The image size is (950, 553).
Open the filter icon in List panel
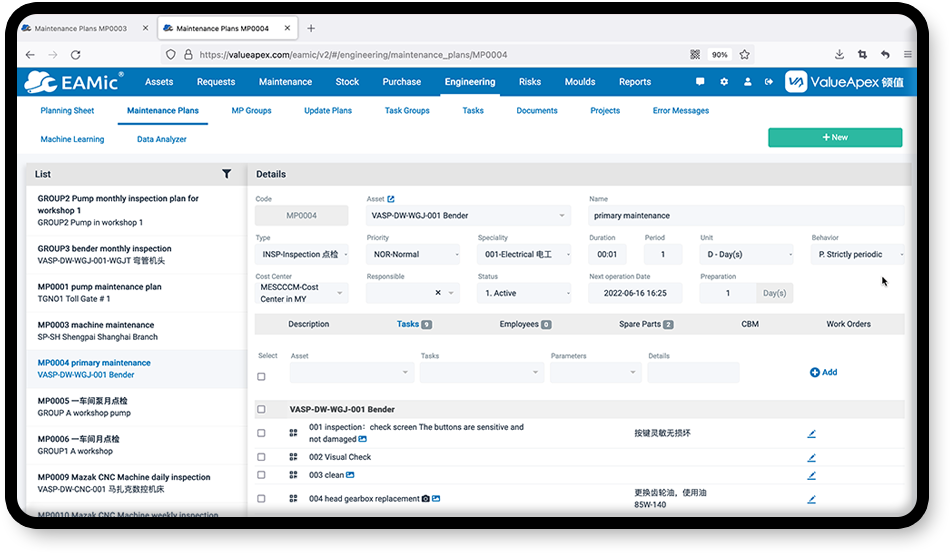[227, 174]
